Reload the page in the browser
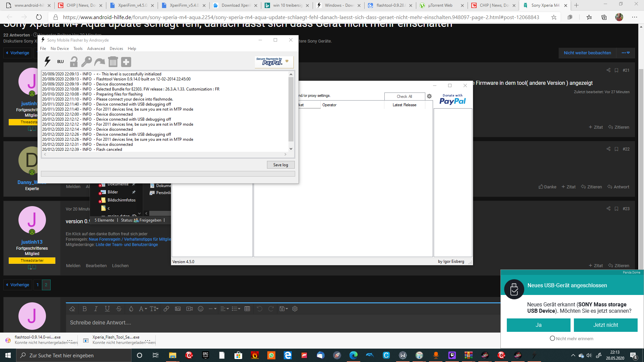The image size is (644, 362). pyautogui.click(x=39, y=17)
